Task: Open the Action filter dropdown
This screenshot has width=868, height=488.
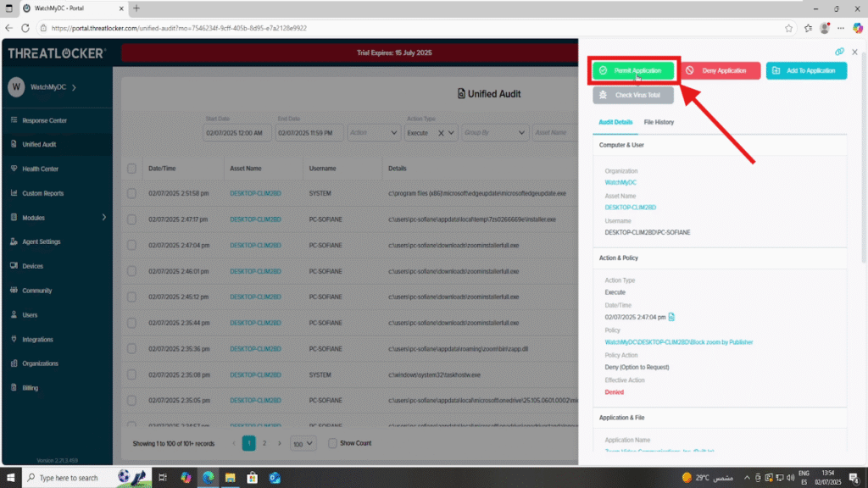Action: point(374,133)
